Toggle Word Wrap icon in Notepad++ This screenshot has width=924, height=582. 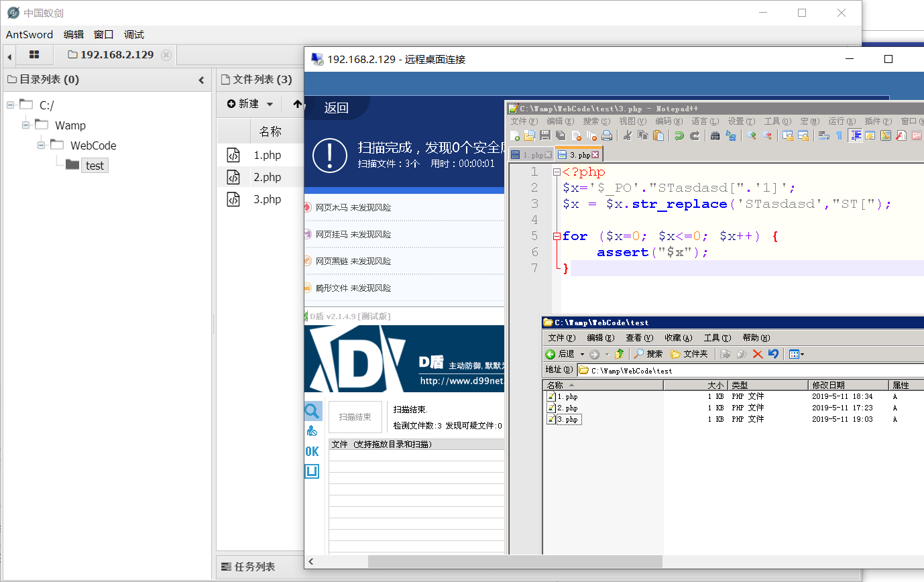824,135
